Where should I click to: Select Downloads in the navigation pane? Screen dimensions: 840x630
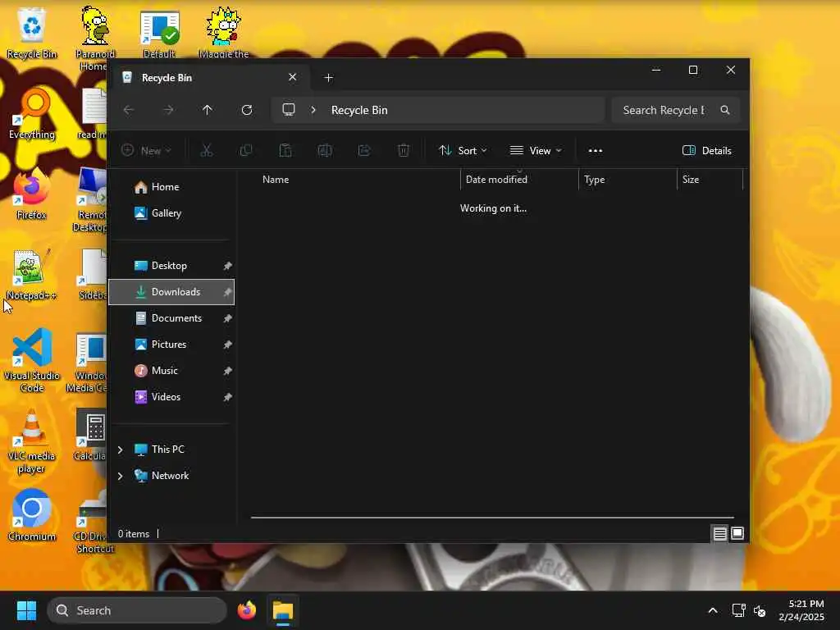[x=171, y=292]
